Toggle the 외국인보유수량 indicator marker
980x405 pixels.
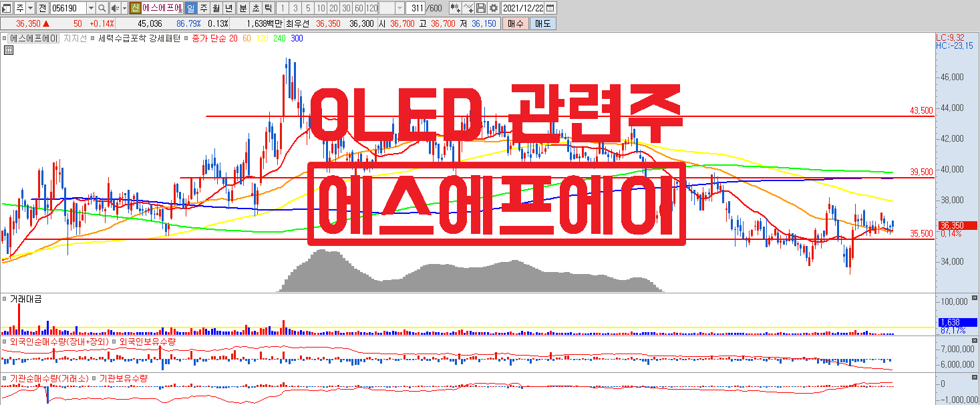click(114, 341)
